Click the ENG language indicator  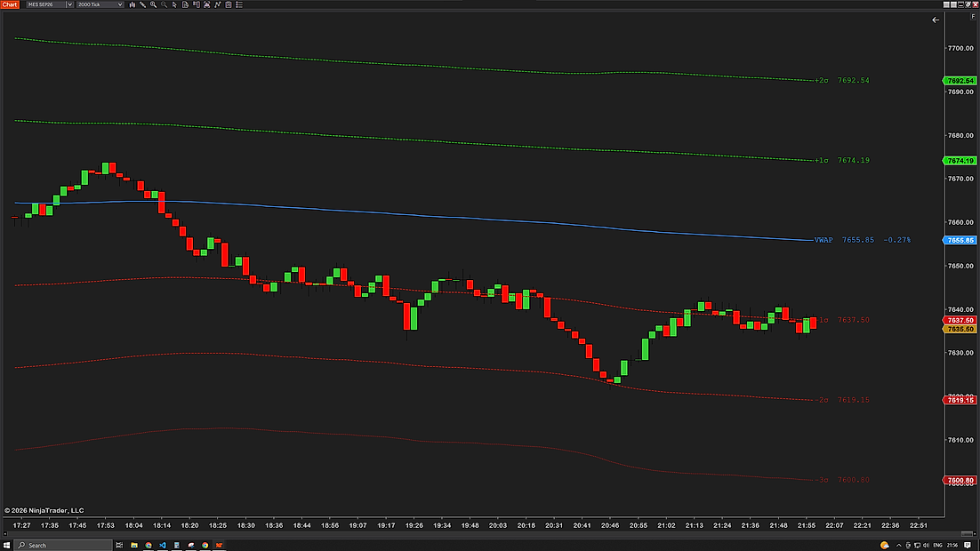click(x=937, y=546)
